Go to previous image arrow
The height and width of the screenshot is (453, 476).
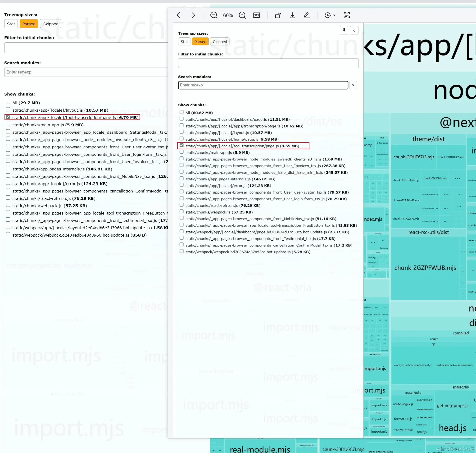tap(178, 15)
